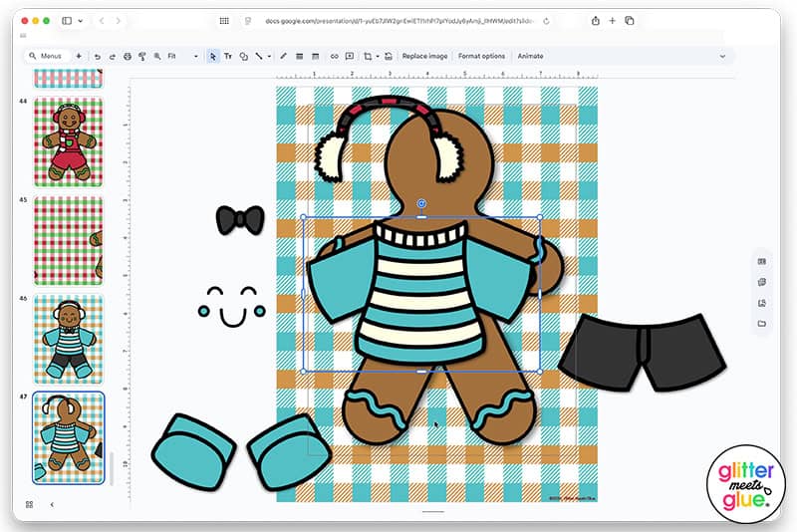797x532 pixels.
Task: Switch to grid view at bottom left
Action: 30,504
